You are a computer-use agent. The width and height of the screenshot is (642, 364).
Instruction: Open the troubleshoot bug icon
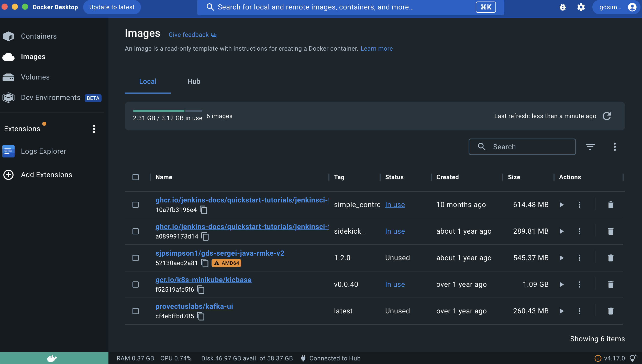coord(563,7)
